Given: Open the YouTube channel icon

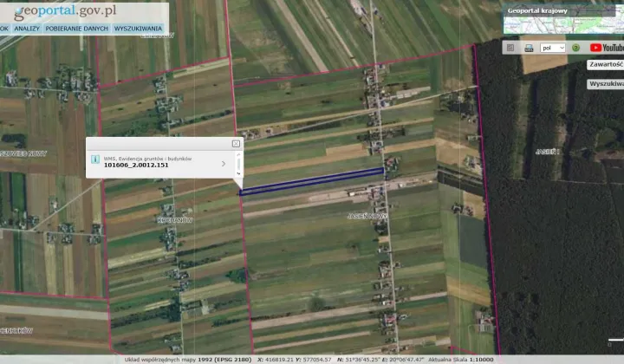Looking at the screenshot, I should 607,48.
